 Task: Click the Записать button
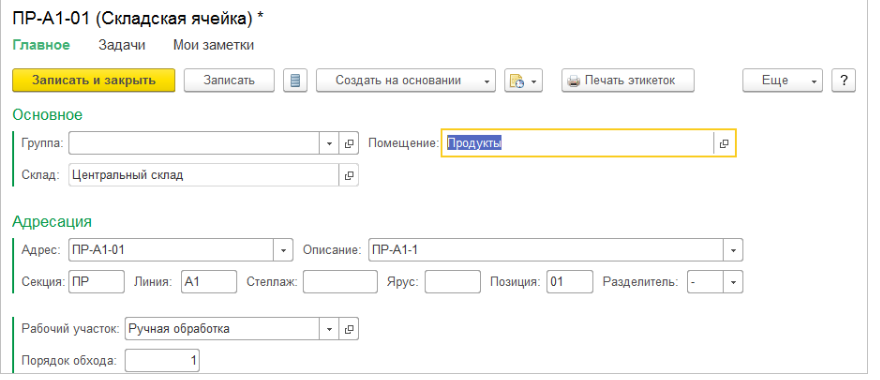pos(229,80)
